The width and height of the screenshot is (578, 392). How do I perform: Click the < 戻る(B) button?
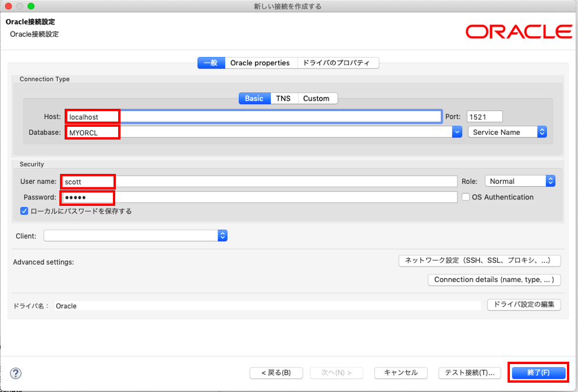coord(276,373)
